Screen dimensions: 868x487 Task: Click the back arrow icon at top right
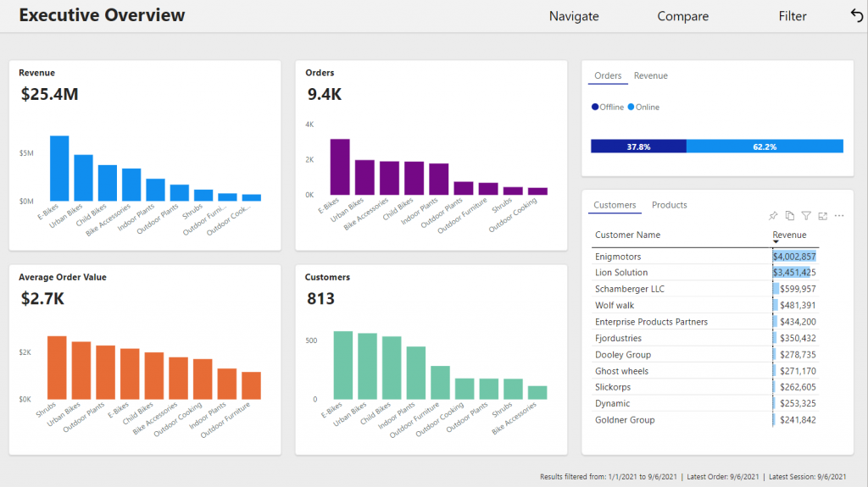coord(856,15)
